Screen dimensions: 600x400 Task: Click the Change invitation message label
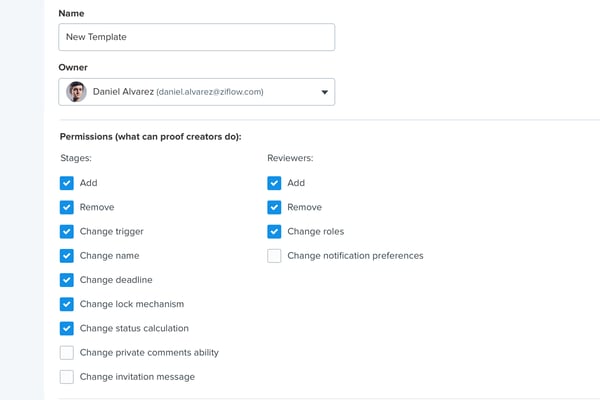tap(137, 377)
